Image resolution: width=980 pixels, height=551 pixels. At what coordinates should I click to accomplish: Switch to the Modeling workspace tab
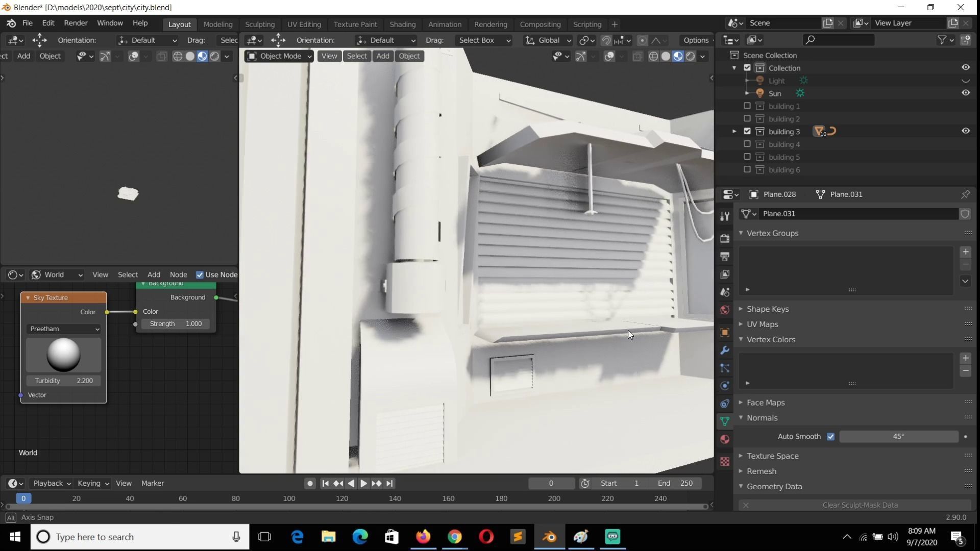click(x=218, y=24)
